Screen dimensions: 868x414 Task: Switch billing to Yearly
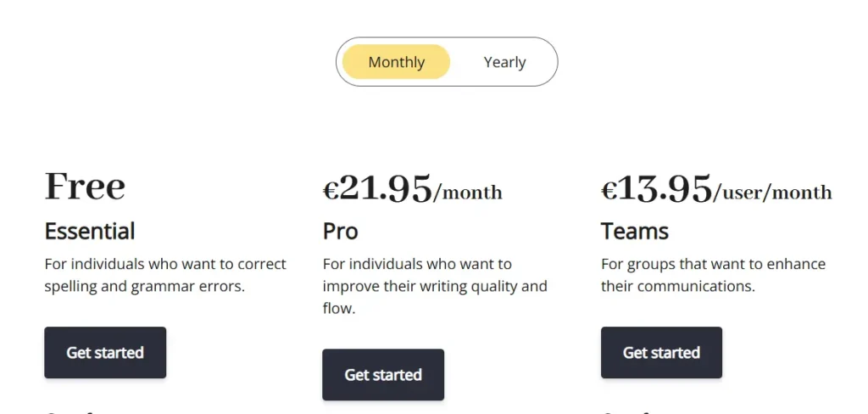(x=504, y=62)
